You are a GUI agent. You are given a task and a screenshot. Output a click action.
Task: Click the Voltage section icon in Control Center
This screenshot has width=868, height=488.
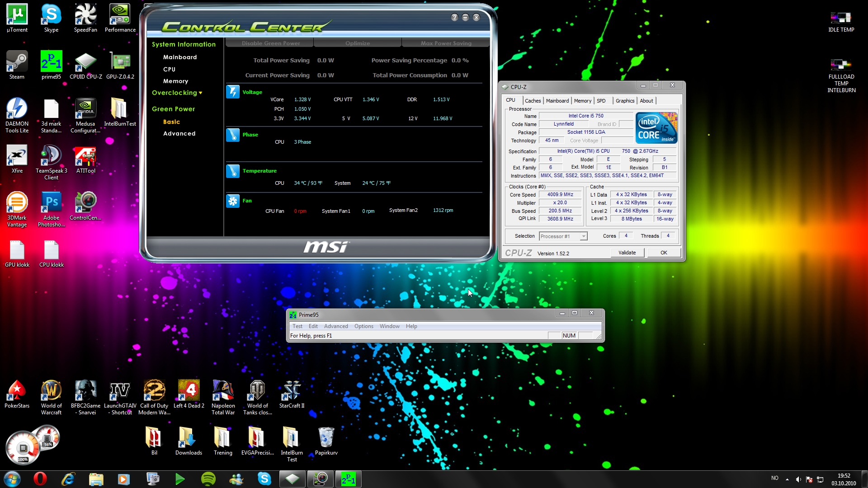[x=233, y=92]
